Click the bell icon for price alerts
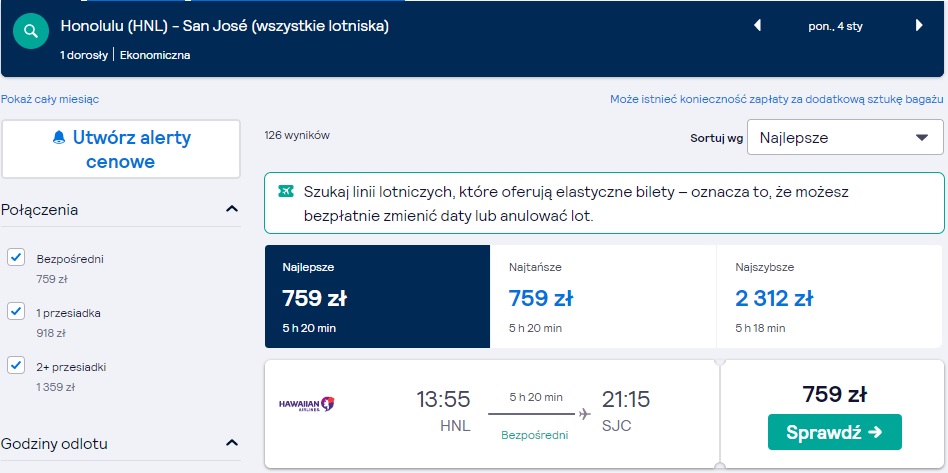The image size is (948, 473). click(59, 138)
